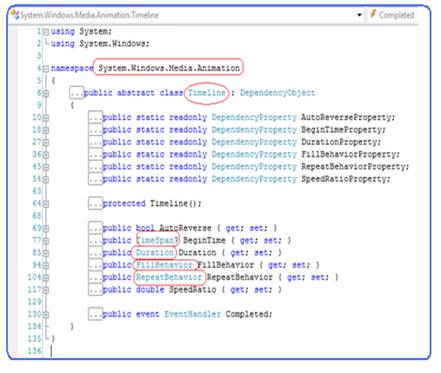The image size is (441, 373).
Task: Expand collapsed region before public abstract class
Action: point(76,93)
